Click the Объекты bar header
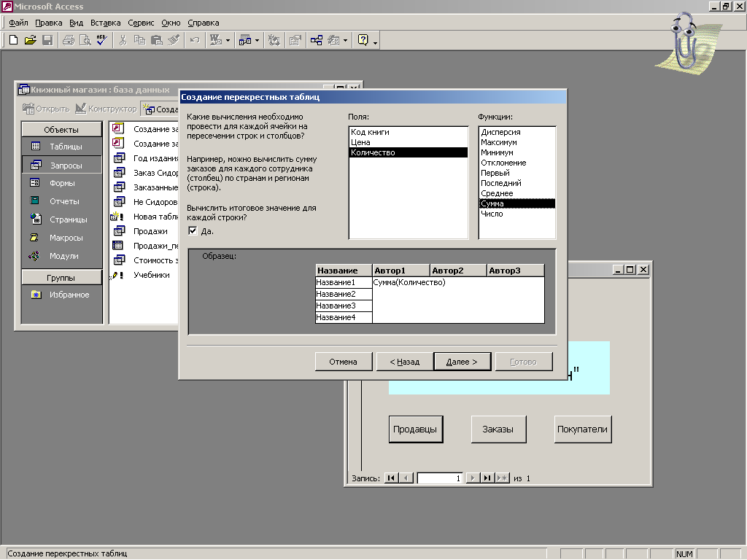Image resolution: width=747 pixels, height=560 pixels. 61,130
